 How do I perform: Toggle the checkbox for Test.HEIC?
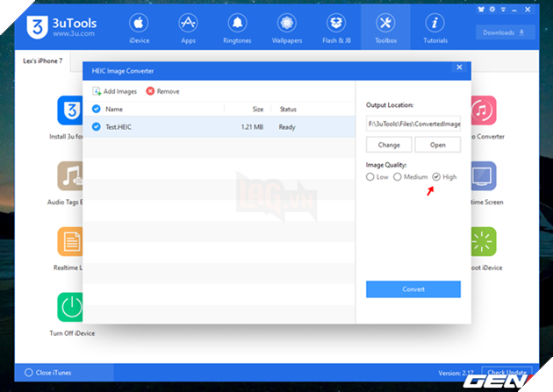click(x=96, y=126)
